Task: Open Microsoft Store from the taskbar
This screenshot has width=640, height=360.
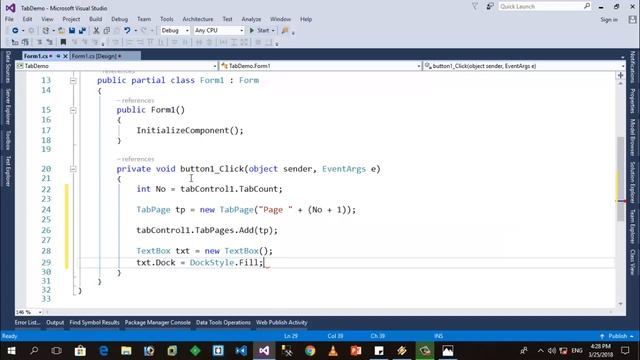Action: 80,351
